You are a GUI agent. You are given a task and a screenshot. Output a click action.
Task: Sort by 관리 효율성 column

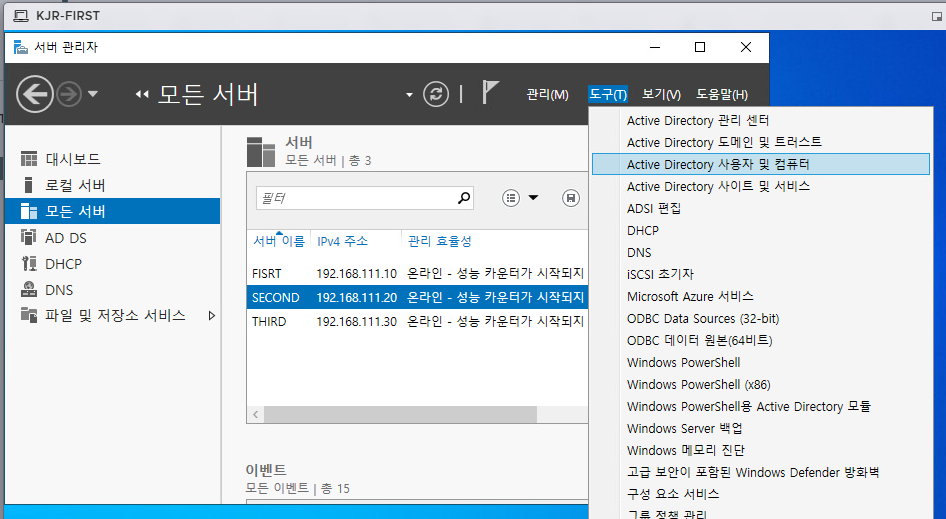(x=439, y=241)
